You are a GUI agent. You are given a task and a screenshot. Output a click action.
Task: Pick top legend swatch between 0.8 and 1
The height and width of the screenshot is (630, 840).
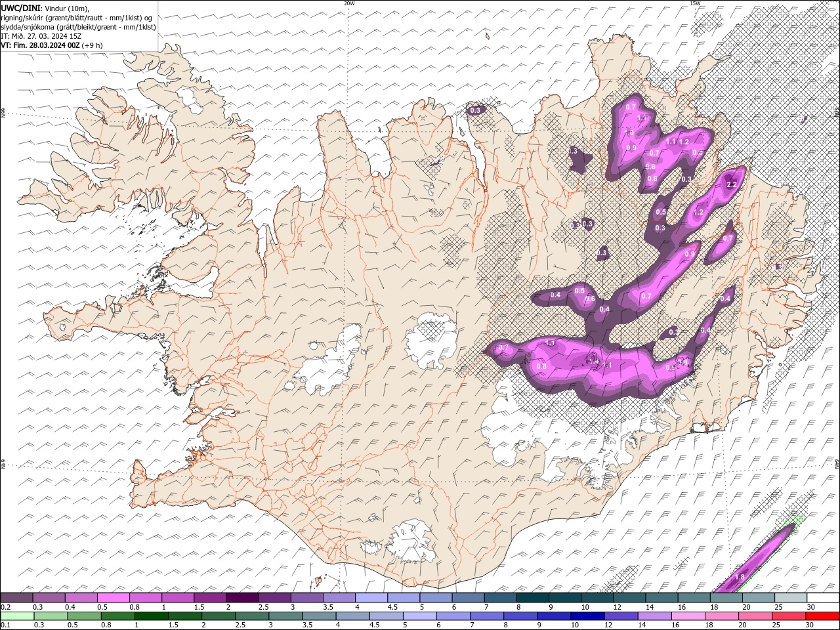pyautogui.click(x=146, y=598)
